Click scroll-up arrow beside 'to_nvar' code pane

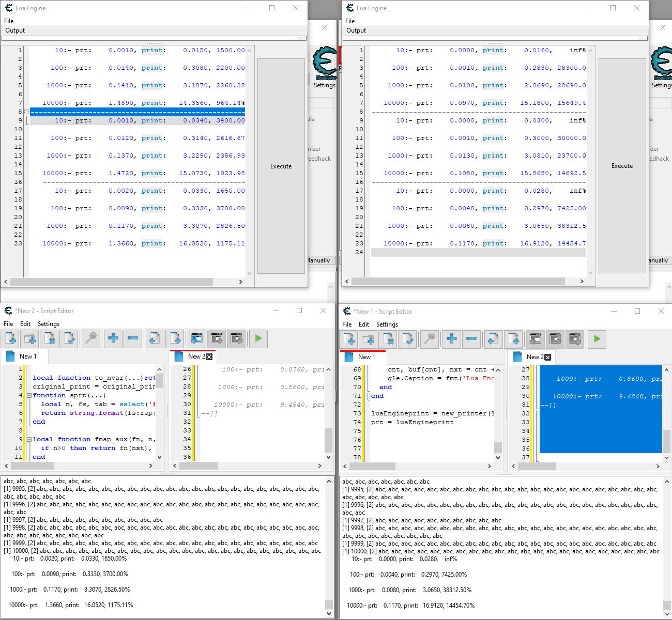(160, 369)
